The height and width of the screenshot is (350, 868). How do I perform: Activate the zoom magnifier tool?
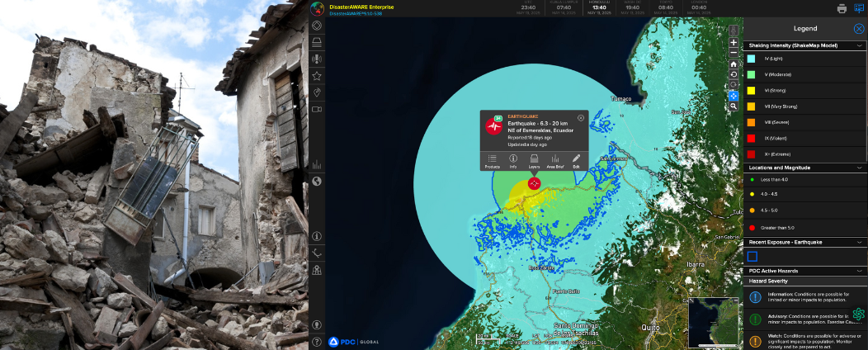pyautogui.click(x=734, y=106)
